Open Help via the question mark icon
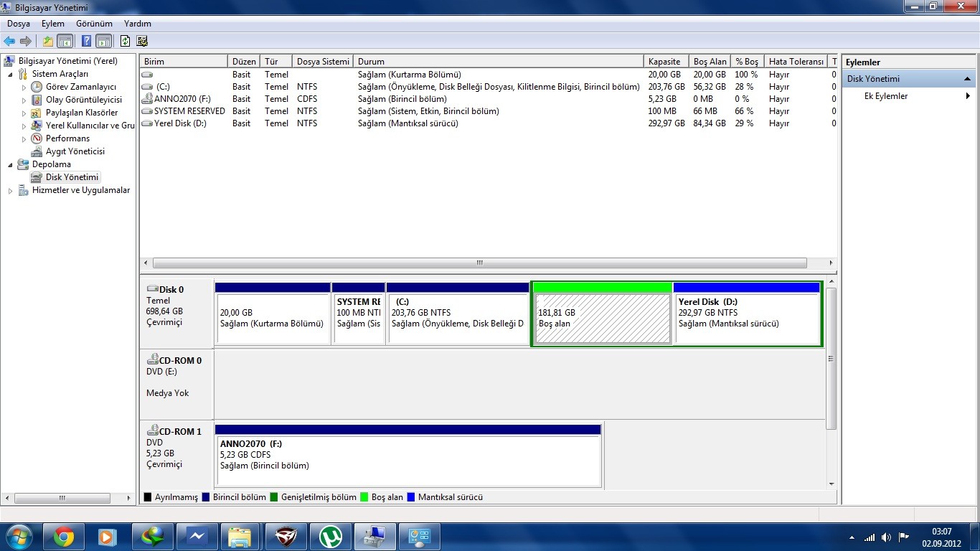Screen dimensions: 980x551 tap(87, 41)
